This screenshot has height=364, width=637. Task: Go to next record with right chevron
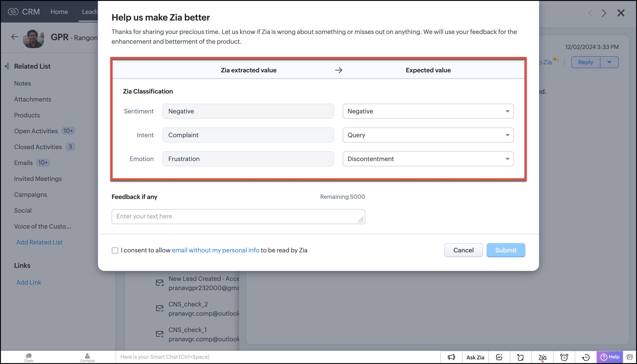(604, 13)
